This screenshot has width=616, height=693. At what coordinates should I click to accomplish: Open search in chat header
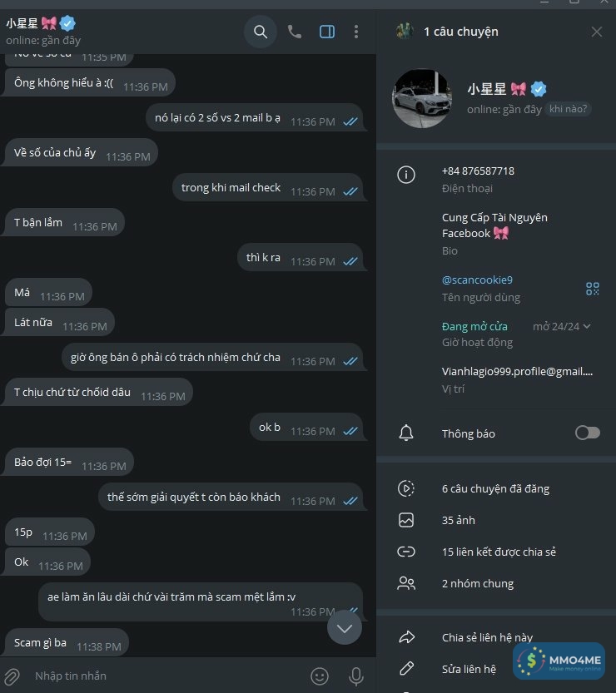261,32
